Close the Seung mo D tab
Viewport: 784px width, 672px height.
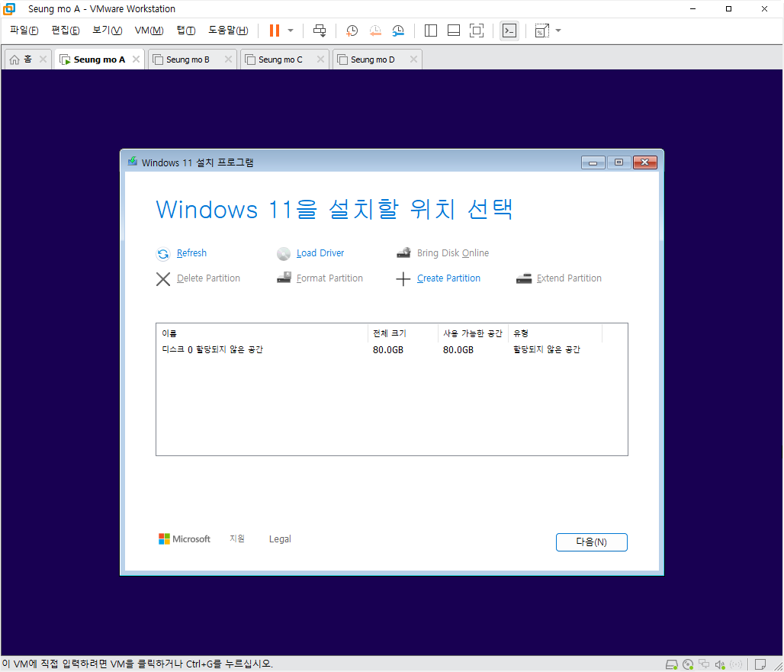[x=413, y=59]
